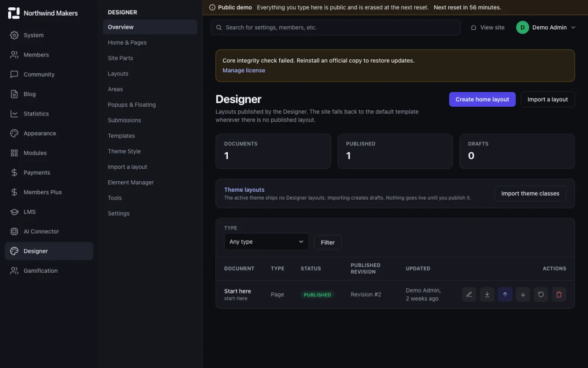Open Templates menu item
Image resolution: width=588 pixels, height=368 pixels.
pos(150,136)
